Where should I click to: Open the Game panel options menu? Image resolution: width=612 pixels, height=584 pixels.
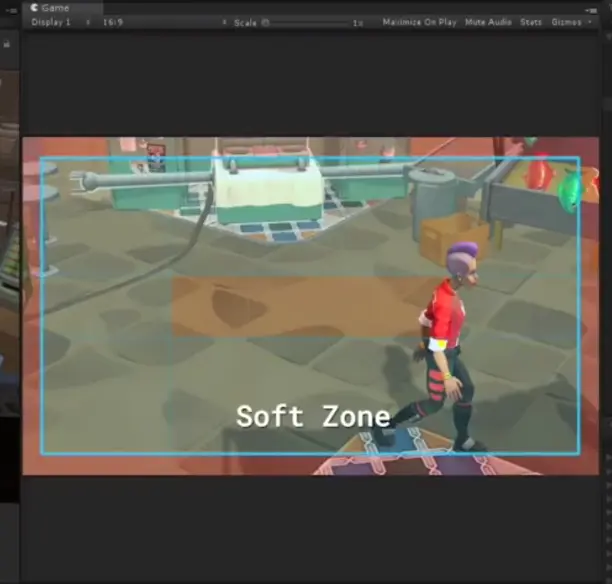pos(592,10)
